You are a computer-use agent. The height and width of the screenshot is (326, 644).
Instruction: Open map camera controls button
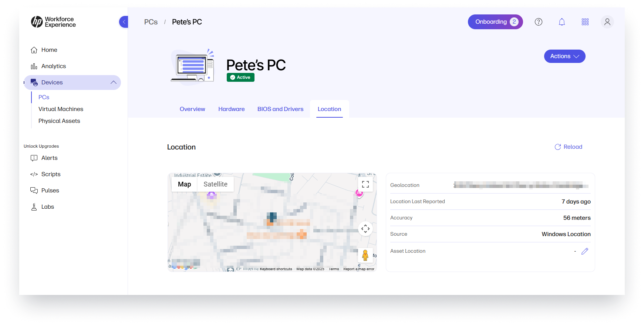click(365, 229)
